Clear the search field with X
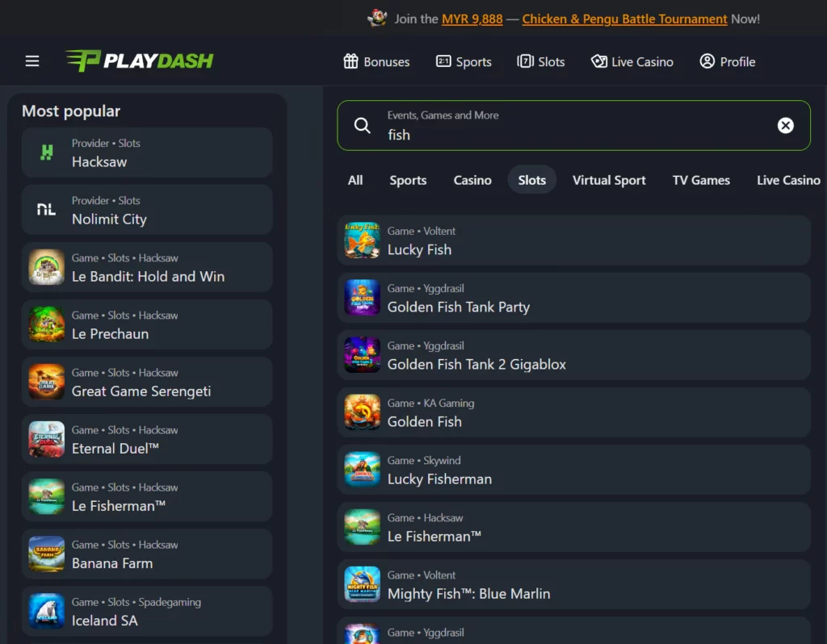This screenshot has width=827, height=644. click(785, 125)
